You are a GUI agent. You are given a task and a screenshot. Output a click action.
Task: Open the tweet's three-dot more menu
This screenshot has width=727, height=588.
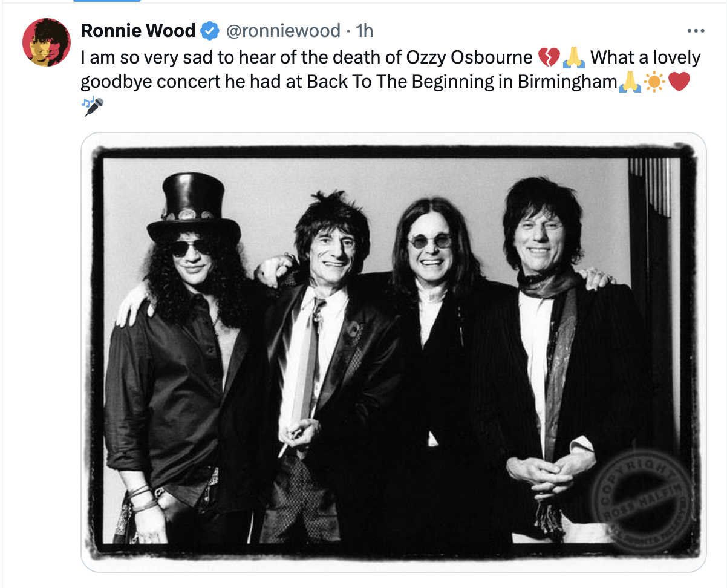[696, 31]
